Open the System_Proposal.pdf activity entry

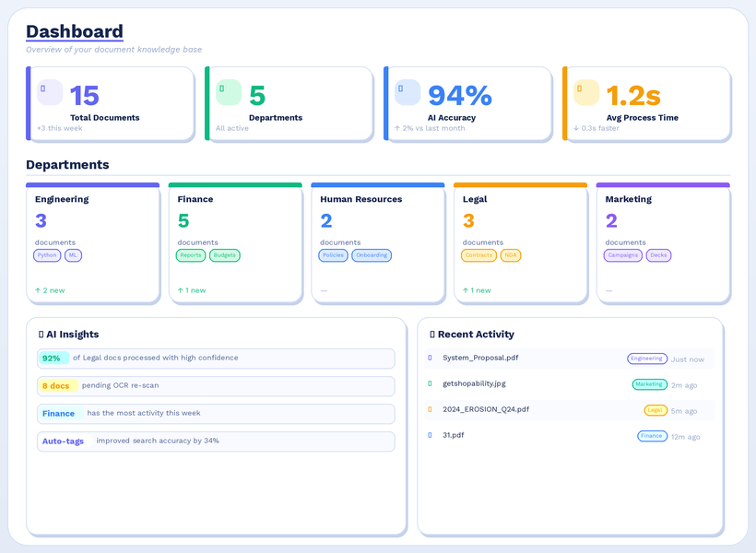coord(480,358)
